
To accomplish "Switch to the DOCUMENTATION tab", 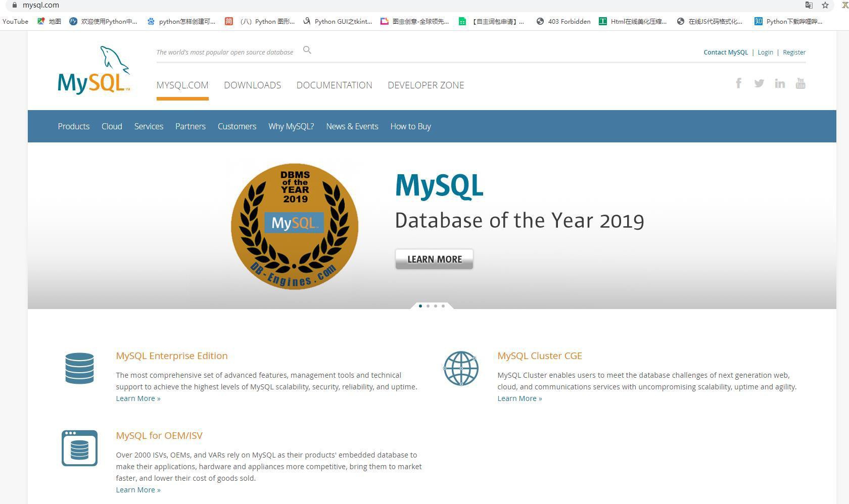I will pos(334,85).
